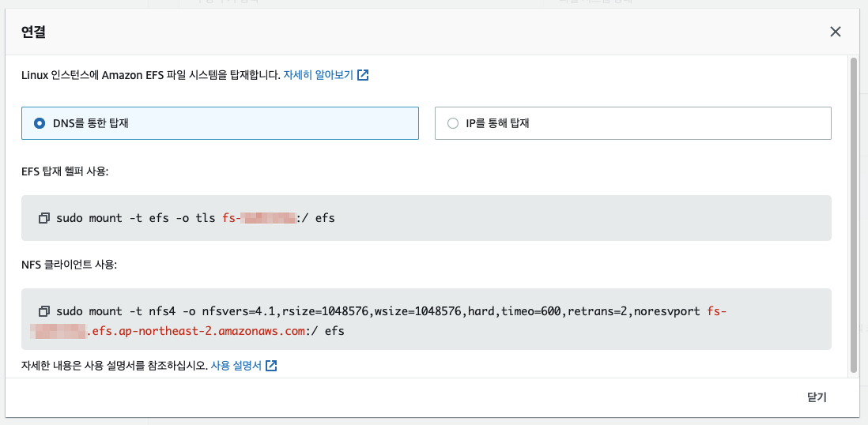Copy the NFS client mount command
The width and height of the screenshot is (868, 425).
[x=44, y=311]
